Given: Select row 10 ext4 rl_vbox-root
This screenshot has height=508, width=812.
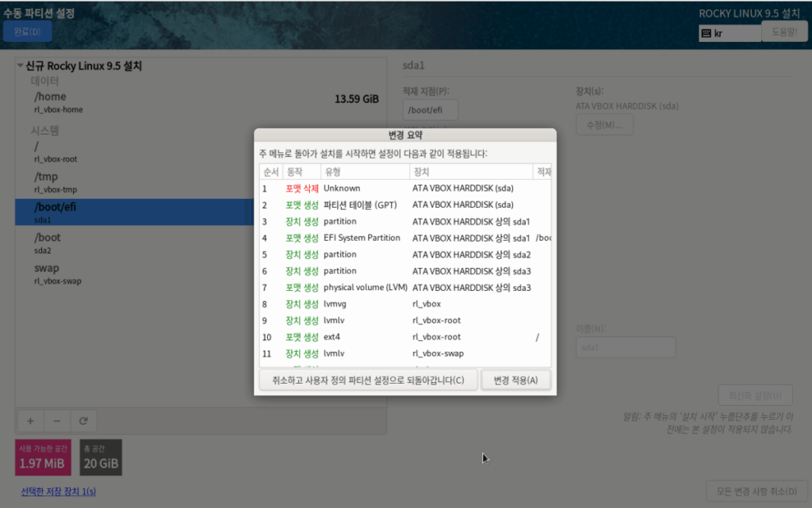Looking at the screenshot, I should point(405,338).
